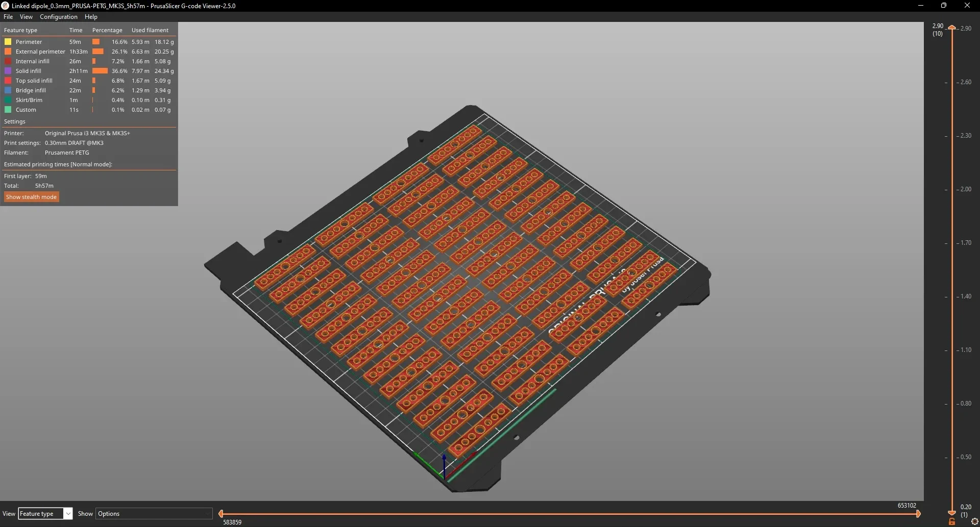
Task: Click the 'Used filament' column header
Action: tap(150, 30)
